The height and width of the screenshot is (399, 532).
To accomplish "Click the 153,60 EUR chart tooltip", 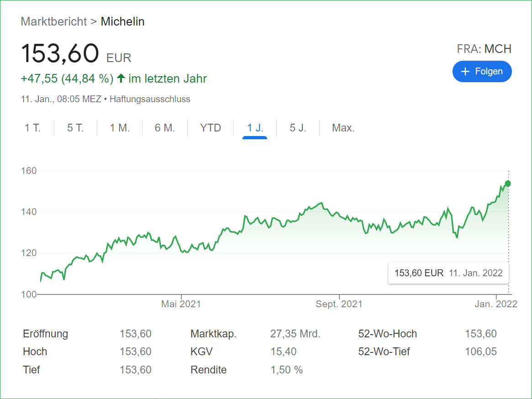I will tap(448, 273).
